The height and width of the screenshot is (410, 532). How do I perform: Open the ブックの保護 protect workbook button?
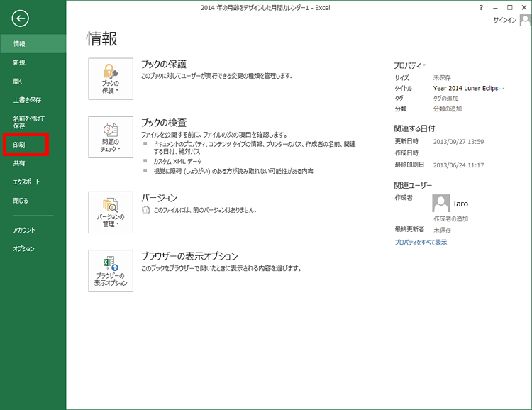click(111, 79)
